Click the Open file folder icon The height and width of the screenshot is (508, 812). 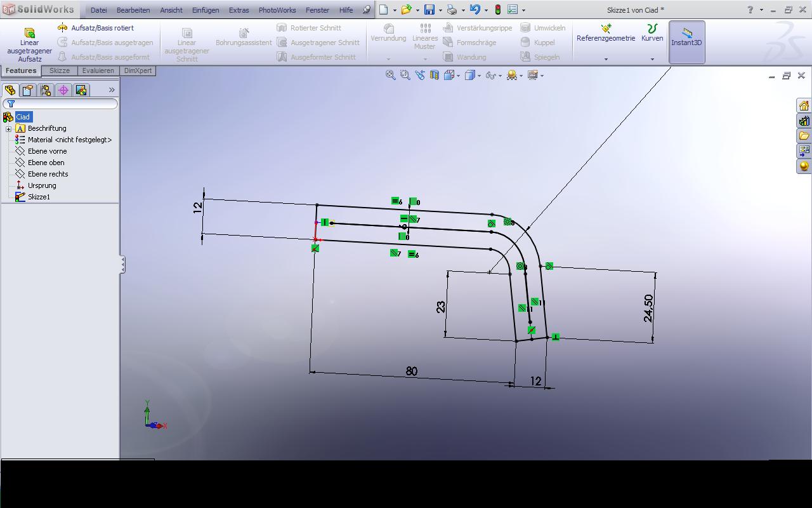[406, 10]
